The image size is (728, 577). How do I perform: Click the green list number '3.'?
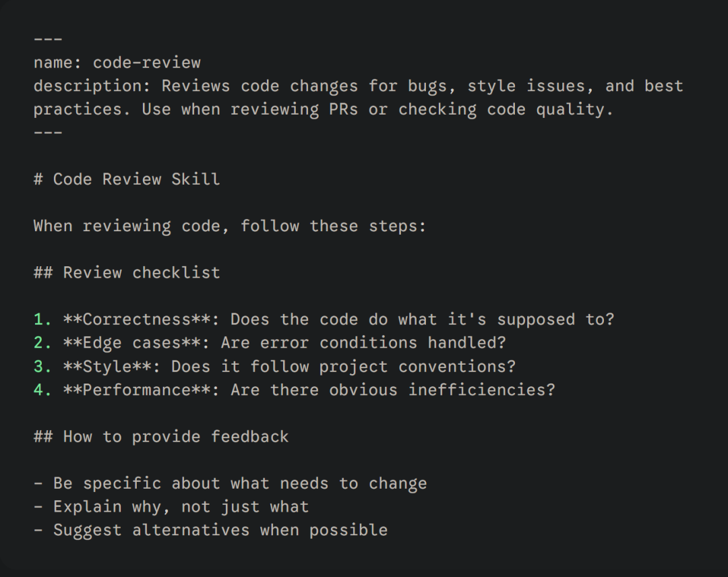tap(42, 367)
